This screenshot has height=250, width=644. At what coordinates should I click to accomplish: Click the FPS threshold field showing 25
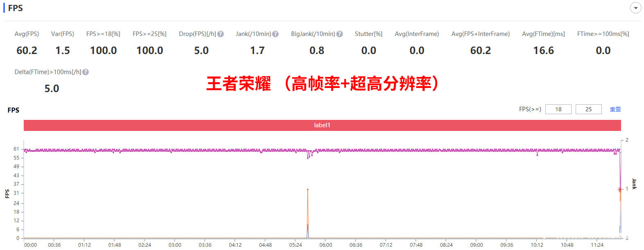589,109
